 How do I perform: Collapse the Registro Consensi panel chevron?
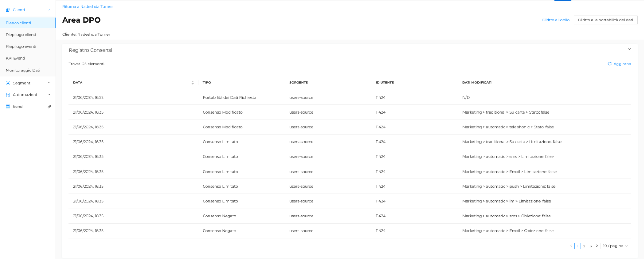click(x=629, y=49)
